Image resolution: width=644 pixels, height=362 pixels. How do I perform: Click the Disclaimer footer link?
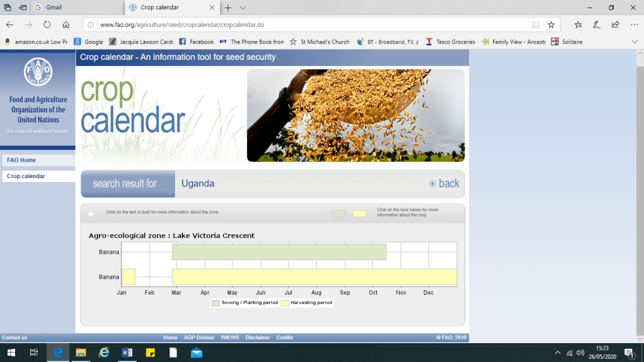(x=258, y=337)
